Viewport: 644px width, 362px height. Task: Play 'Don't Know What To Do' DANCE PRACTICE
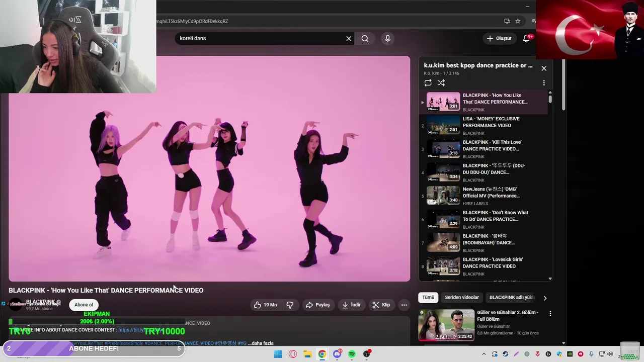click(x=483, y=220)
